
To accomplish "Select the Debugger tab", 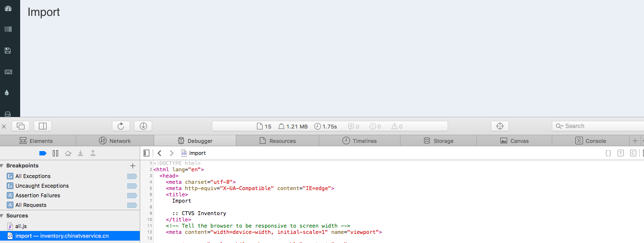I will coord(195,141).
